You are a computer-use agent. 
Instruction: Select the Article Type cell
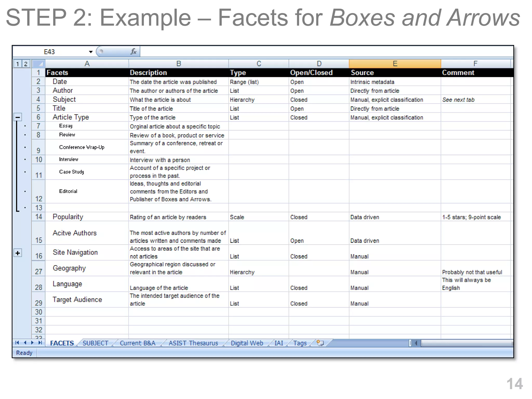(87, 117)
